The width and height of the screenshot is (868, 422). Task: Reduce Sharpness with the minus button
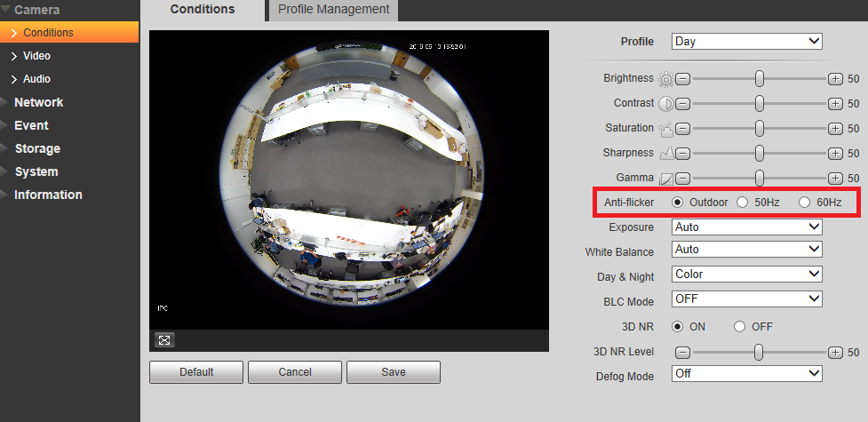click(683, 154)
